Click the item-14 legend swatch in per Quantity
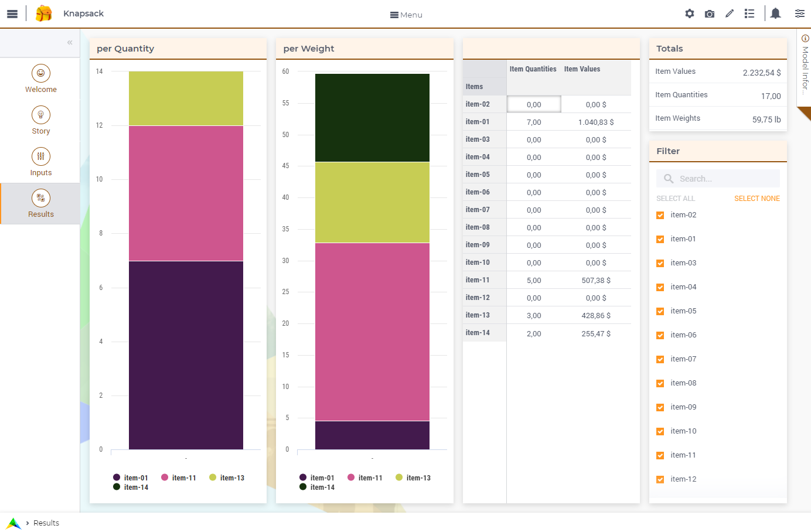The height and width of the screenshot is (532, 811). pos(117,487)
